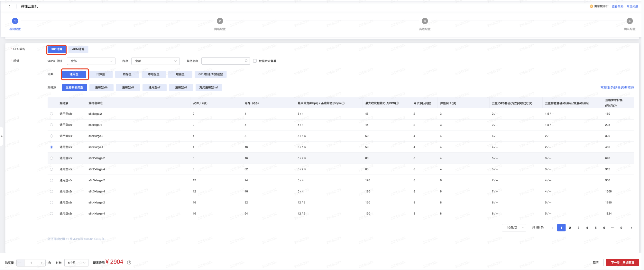
Task: Select the 本地盘型 category tab
Action: (x=154, y=74)
